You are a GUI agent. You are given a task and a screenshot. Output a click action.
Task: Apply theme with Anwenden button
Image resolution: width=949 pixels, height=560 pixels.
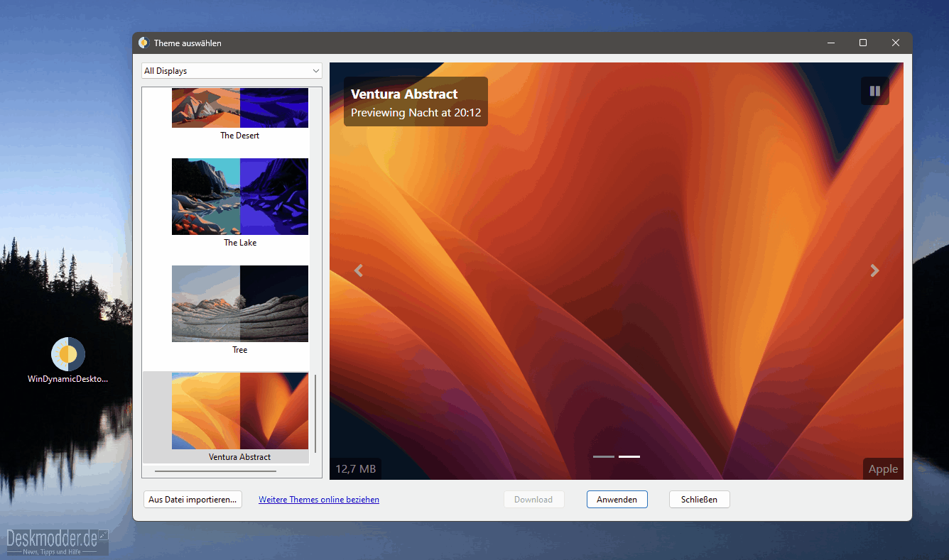[617, 500]
